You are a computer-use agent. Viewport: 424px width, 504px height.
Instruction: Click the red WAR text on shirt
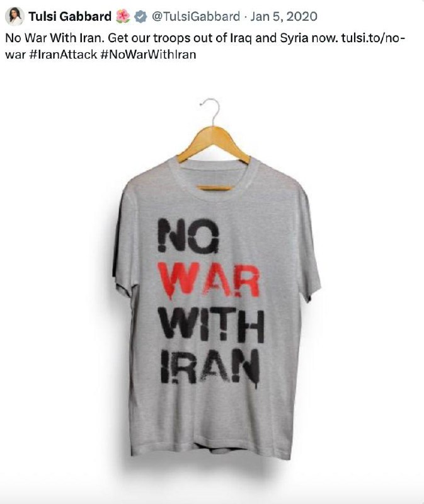(x=210, y=281)
